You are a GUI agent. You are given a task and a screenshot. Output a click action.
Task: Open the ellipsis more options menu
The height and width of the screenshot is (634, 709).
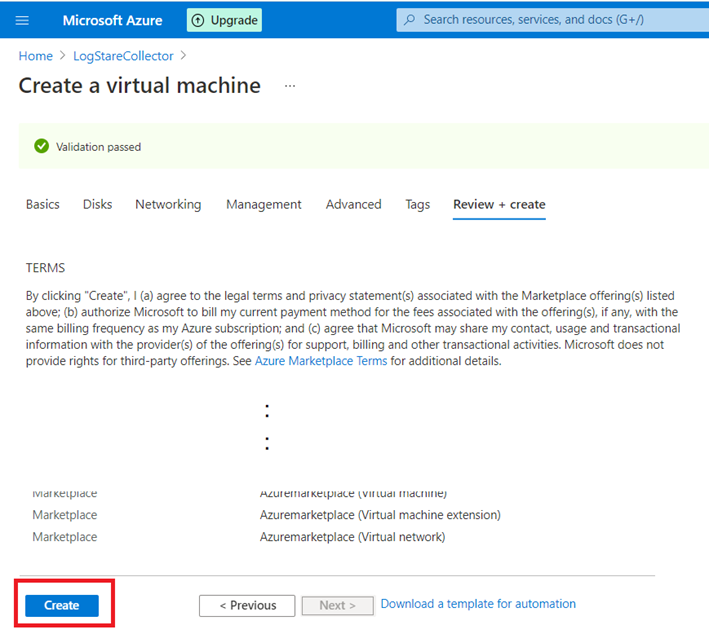[290, 86]
